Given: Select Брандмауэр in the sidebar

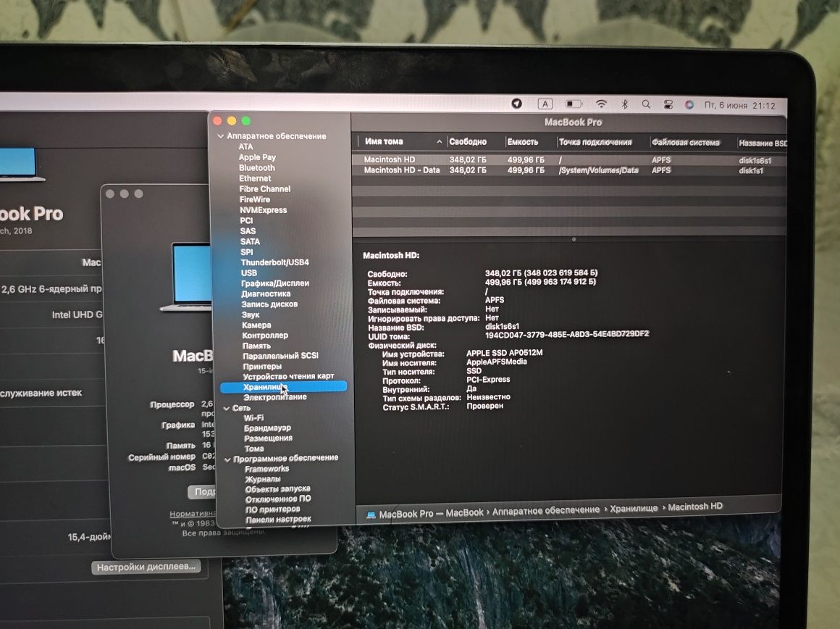Looking at the screenshot, I should coord(267,428).
